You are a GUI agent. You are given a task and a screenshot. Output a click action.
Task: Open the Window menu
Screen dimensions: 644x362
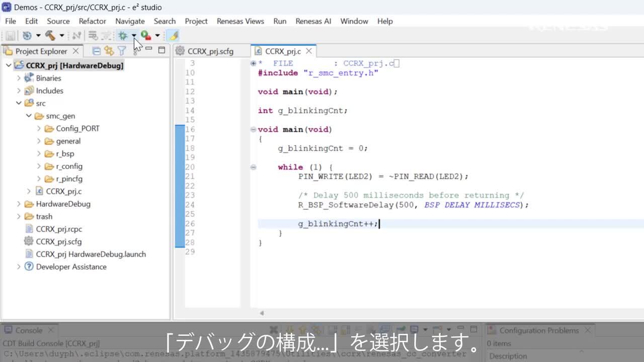(354, 21)
